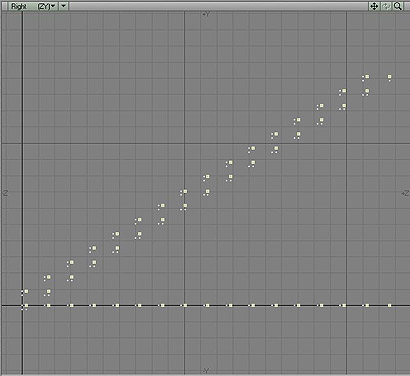The width and height of the screenshot is (410, 376).
Task: Activate the rotate view icon
Action: tap(386, 6)
